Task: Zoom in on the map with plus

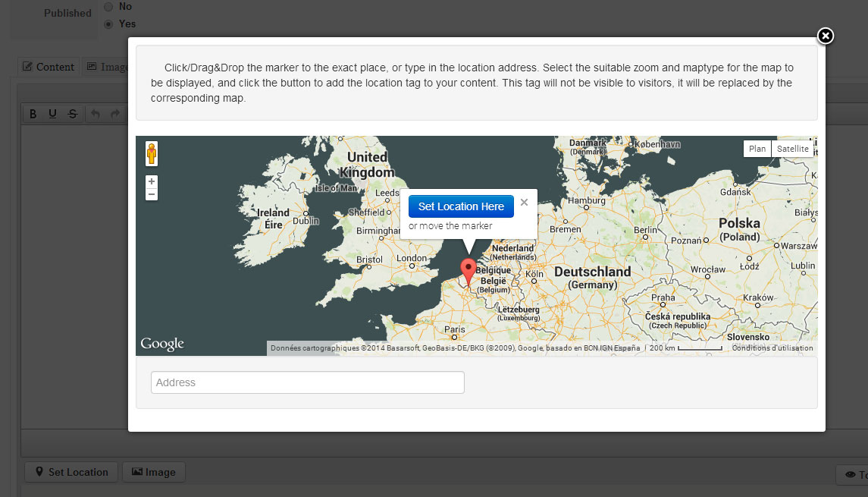Action: (x=151, y=181)
